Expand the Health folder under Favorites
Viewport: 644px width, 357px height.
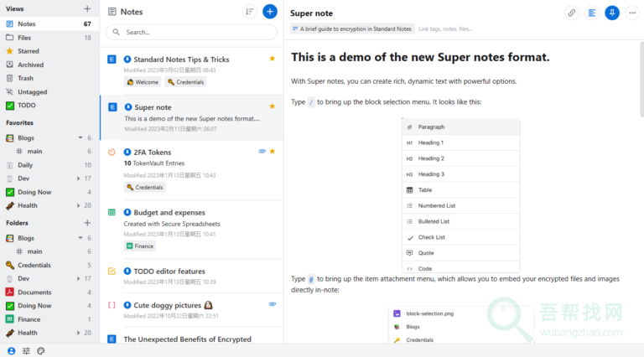[80, 205]
